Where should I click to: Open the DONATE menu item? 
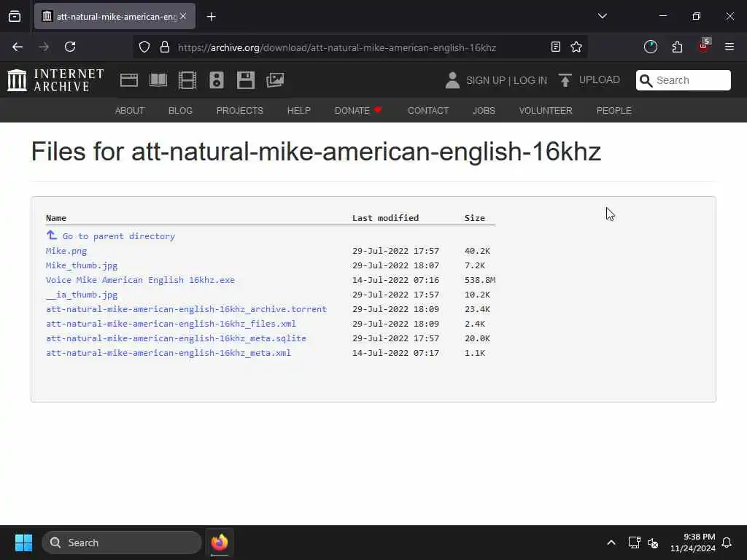[358, 111]
